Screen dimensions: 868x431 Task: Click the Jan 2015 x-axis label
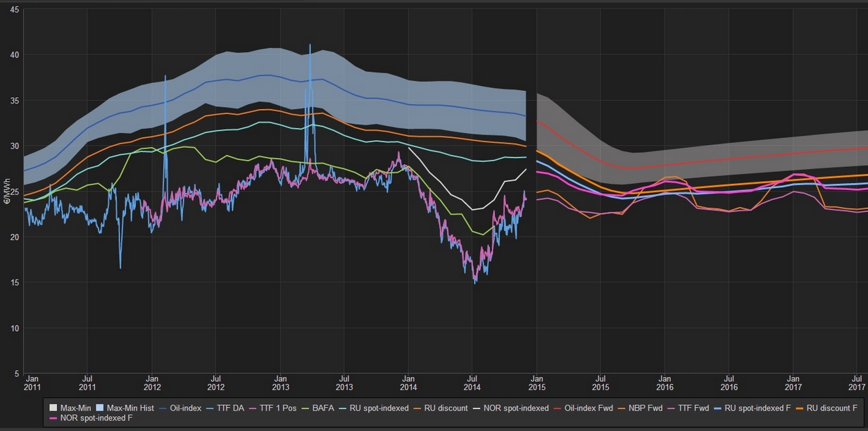pos(536,382)
